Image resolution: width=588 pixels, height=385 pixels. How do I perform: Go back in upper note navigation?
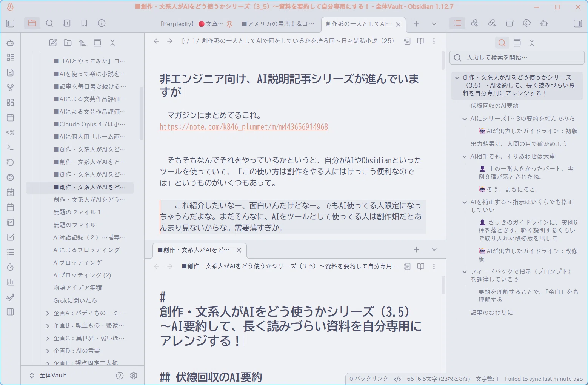pos(157,41)
